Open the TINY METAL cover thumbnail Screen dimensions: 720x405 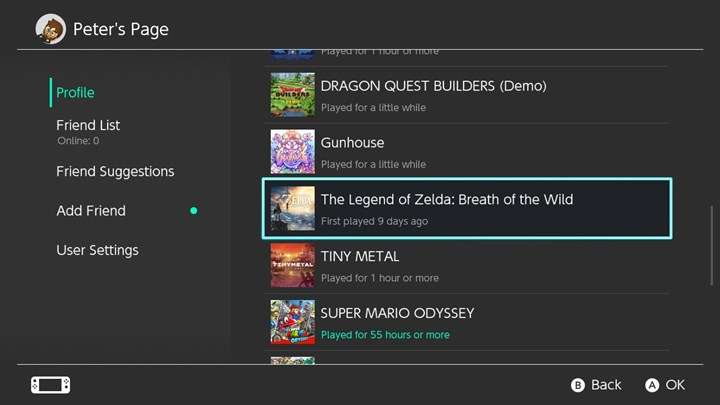coord(292,266)
